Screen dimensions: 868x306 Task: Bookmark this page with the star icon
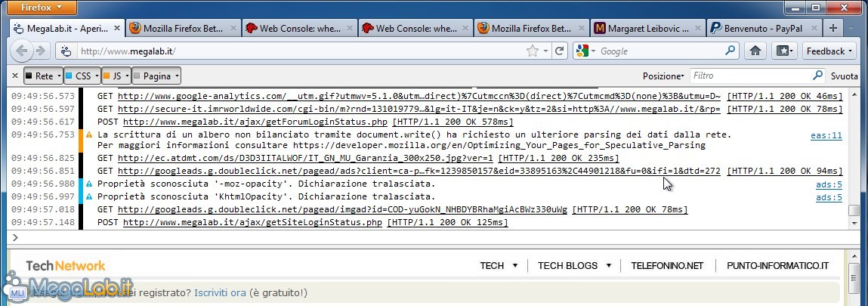point(532,51)
